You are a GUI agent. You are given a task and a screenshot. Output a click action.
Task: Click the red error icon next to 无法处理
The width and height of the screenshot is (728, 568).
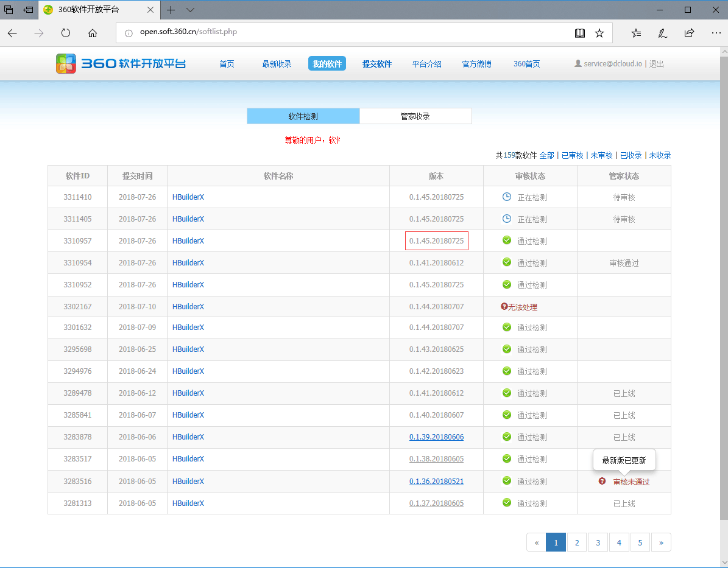coord(504,306)
